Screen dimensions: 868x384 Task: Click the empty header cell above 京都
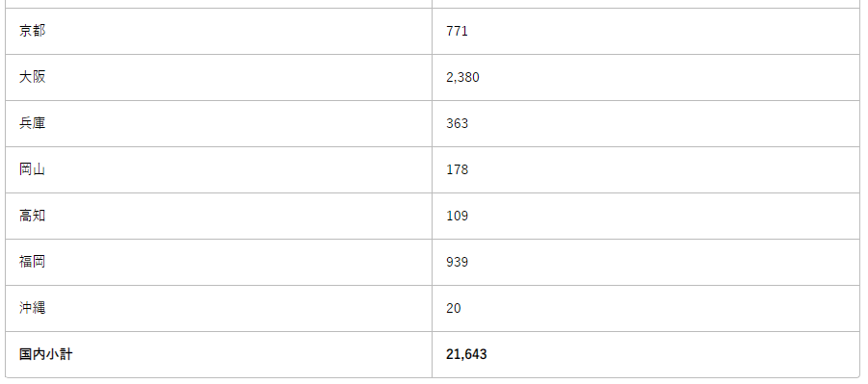[x=219, y=4]
